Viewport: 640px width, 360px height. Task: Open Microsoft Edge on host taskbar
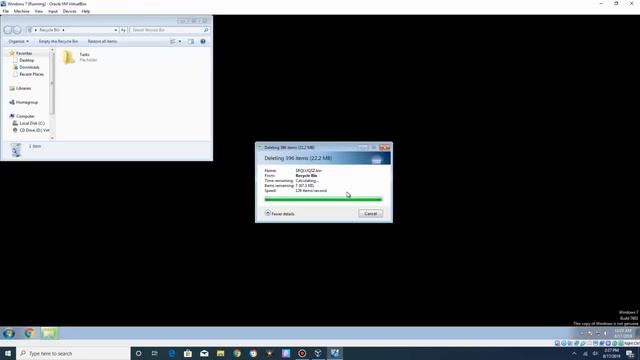(171, 353)
